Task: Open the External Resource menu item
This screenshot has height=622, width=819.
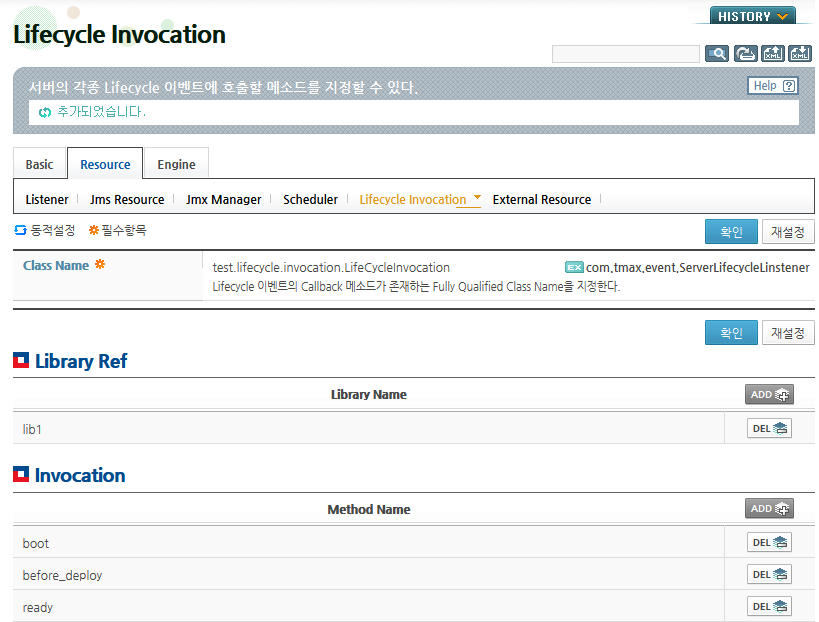Action: click(542, 199)
